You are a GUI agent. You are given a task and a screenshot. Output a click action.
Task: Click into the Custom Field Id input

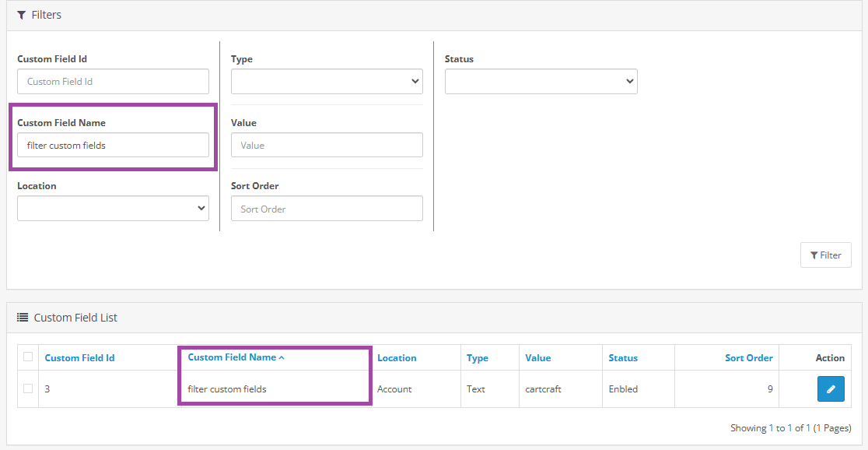click(113, 81)
